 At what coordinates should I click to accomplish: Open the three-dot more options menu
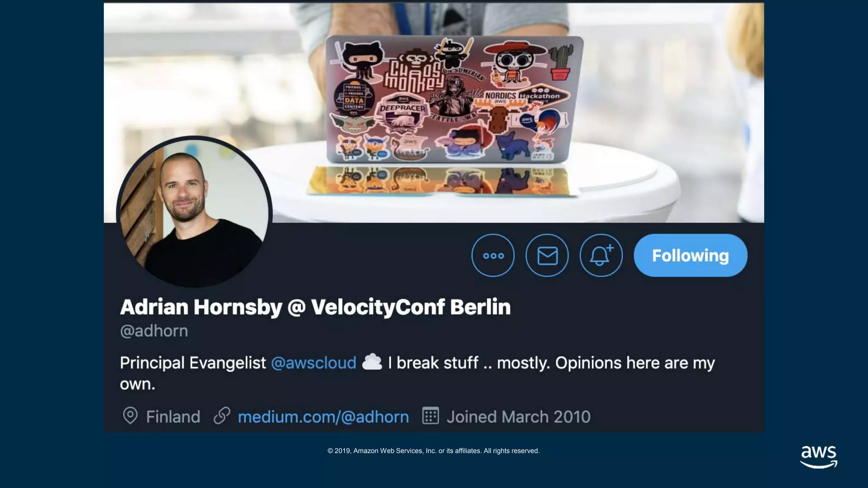point(493,255)
